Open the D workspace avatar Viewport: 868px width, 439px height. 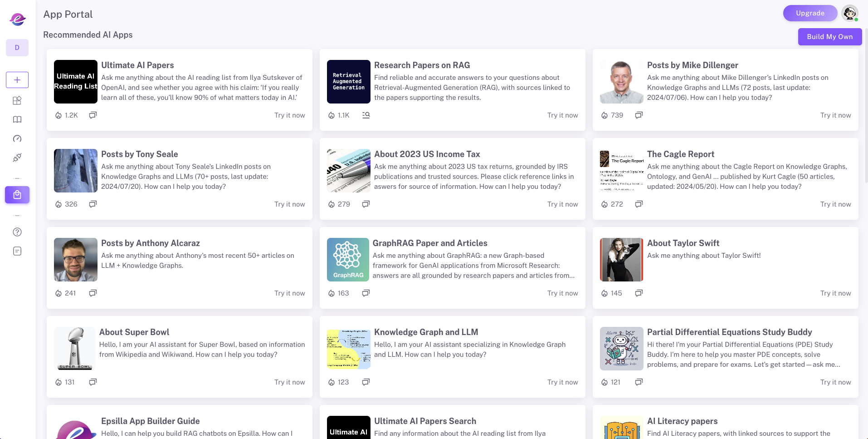(17, 48)
